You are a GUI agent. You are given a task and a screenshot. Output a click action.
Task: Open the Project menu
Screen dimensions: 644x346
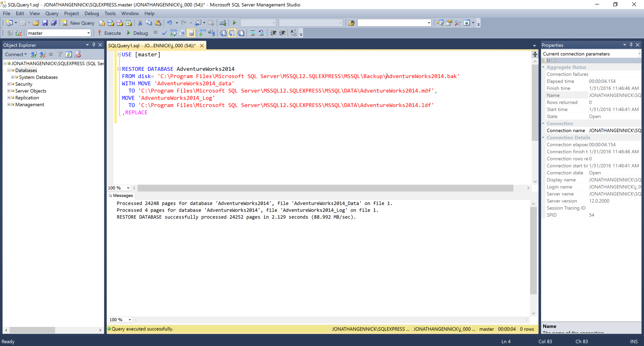(71, 13)
